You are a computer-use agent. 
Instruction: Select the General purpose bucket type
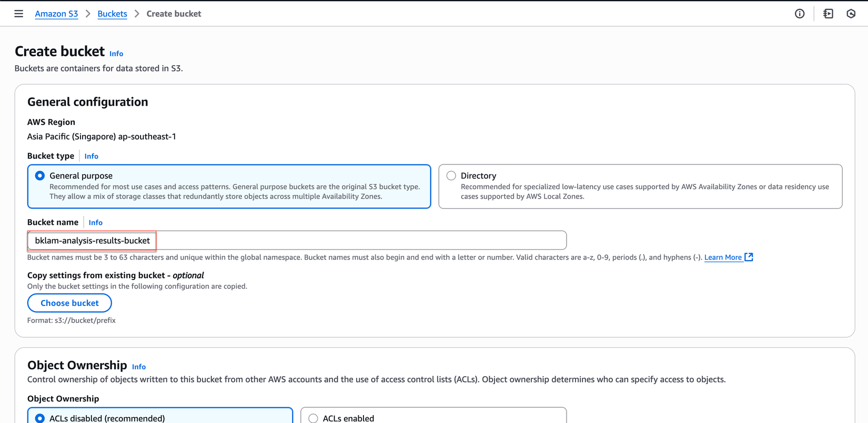click(40, 176)
